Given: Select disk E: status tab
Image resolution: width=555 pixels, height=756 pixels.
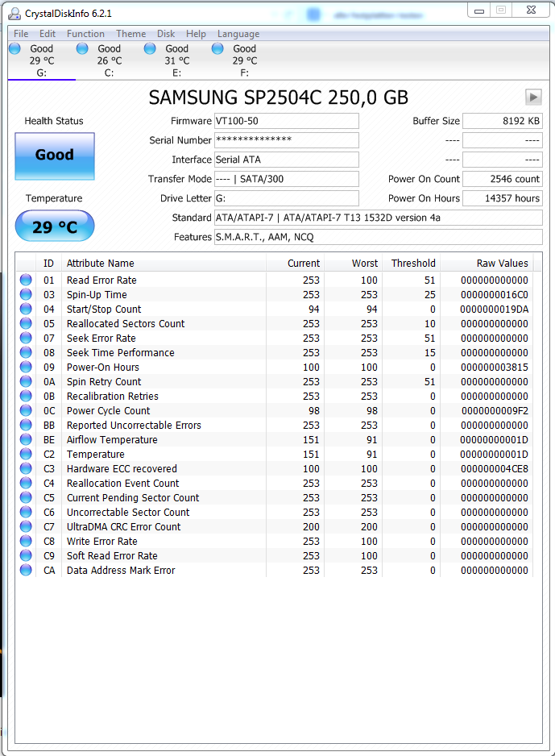Looking at the screenshot, I should [176, 60].
